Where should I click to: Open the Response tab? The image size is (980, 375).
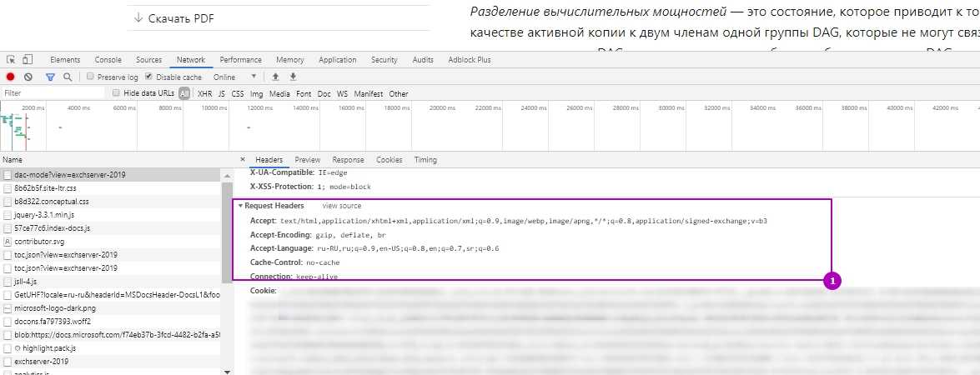pos(348,160)
